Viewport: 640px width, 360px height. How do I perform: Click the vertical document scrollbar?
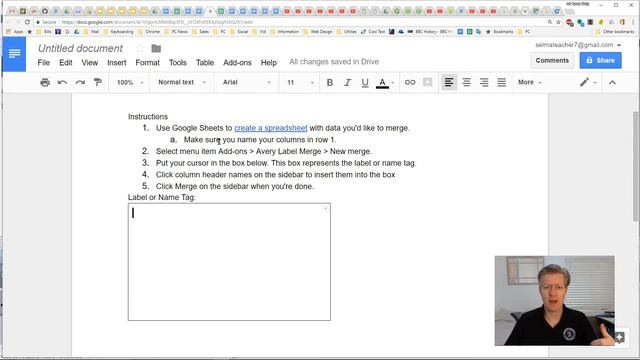pos(636,167)
